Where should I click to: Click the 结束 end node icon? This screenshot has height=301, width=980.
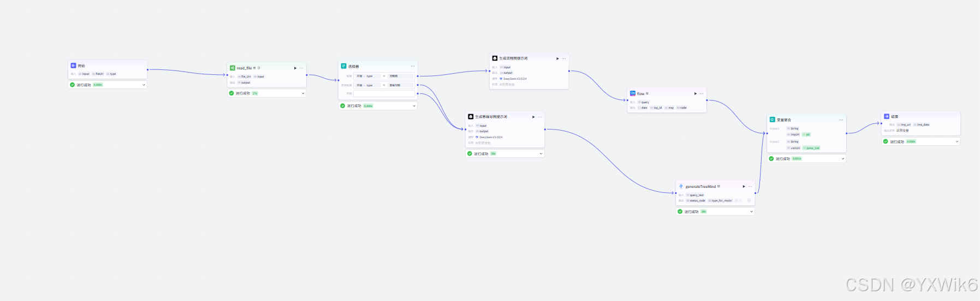(887, 116)
